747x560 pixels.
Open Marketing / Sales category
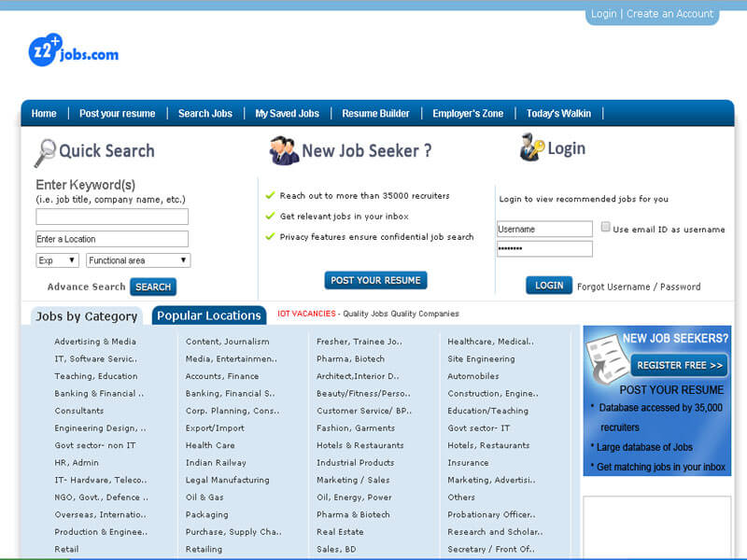pos(353,480)
